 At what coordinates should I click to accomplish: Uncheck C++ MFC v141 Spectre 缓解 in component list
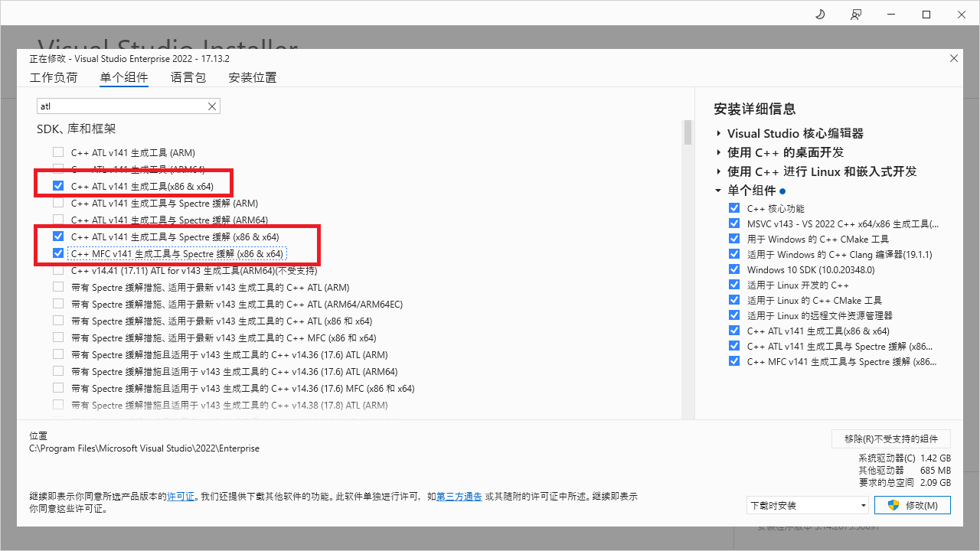coord(58,253)
